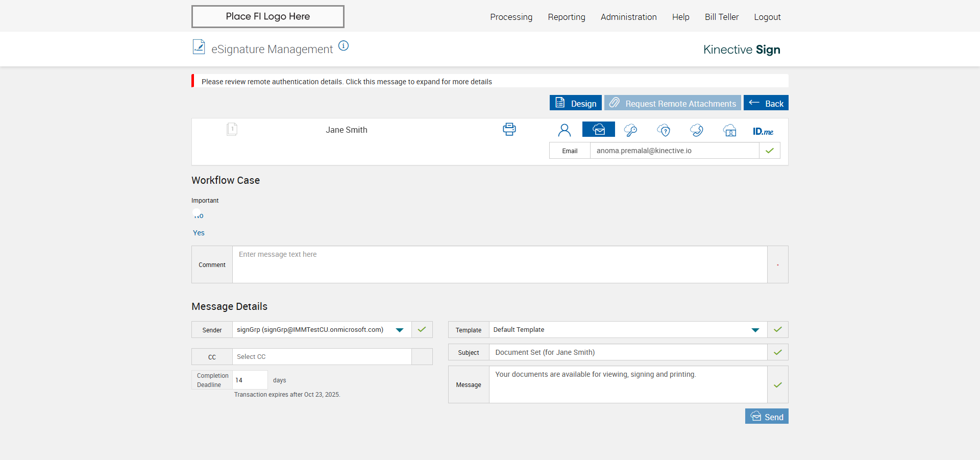Open the Administration menu
Image resolution: width=980 pixels, height=460 pixels.
click(628, 17)
